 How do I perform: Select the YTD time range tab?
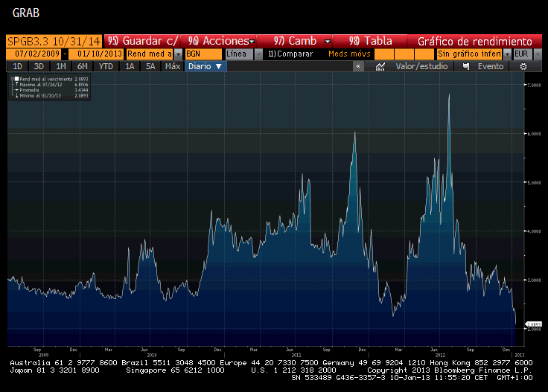106,66
